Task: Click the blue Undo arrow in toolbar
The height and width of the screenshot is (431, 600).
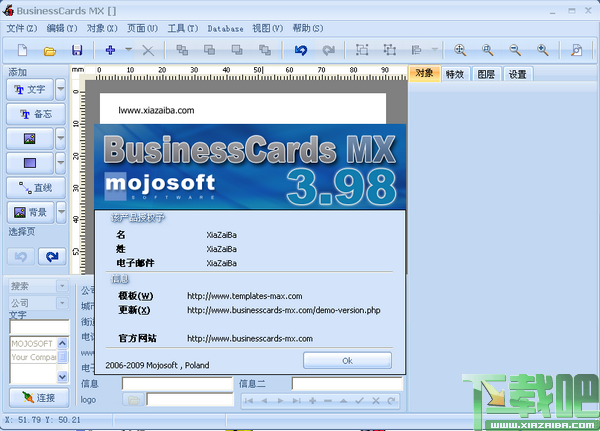Action: click(301, 50)
